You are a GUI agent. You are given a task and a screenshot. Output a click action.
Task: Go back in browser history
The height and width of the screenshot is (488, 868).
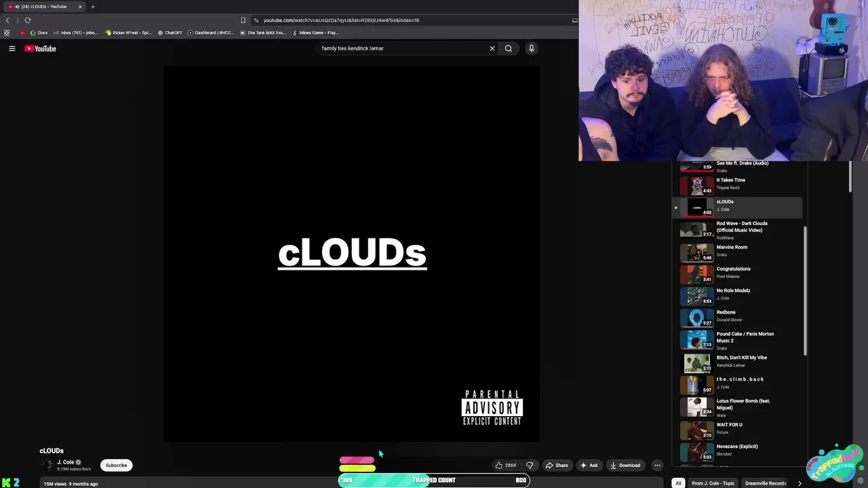(7, 20)
